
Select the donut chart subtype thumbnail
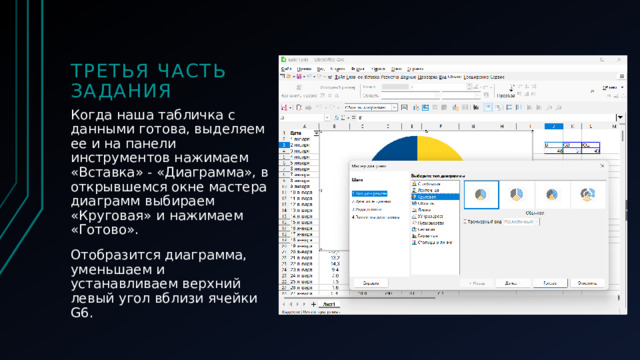(x=551, y=195)
